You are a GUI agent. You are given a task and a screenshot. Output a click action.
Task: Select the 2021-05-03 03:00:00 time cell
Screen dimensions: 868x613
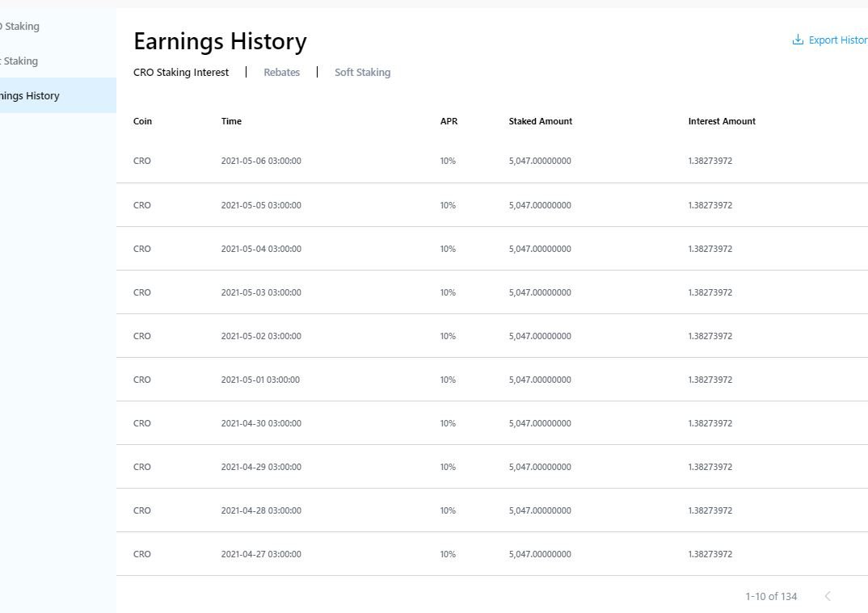[261, 292]
